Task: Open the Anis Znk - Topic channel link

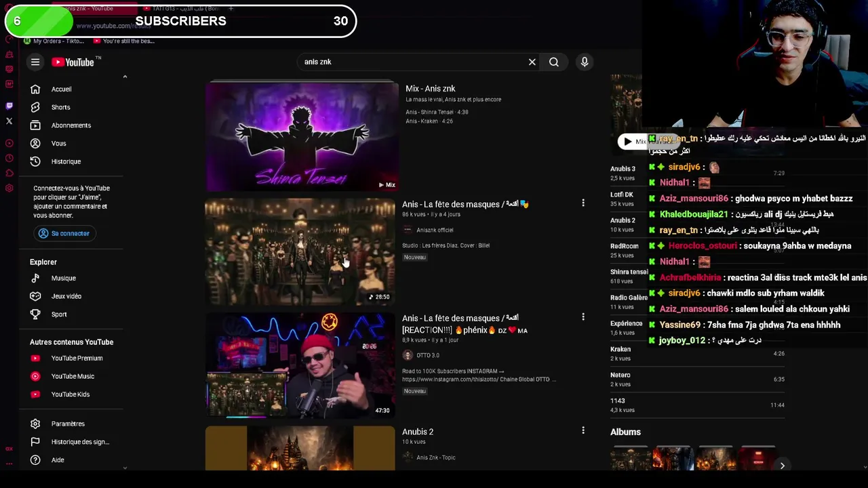Action: click(x=436, y=457)
